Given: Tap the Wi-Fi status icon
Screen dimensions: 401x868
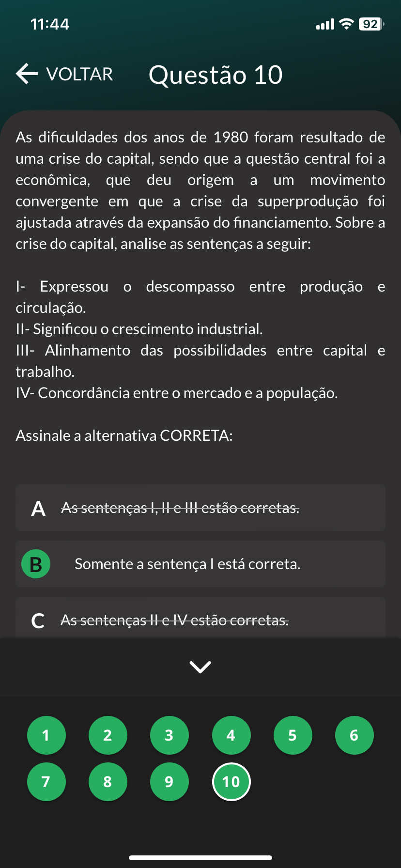Looking at the screenshot, I should coord(346,24).
